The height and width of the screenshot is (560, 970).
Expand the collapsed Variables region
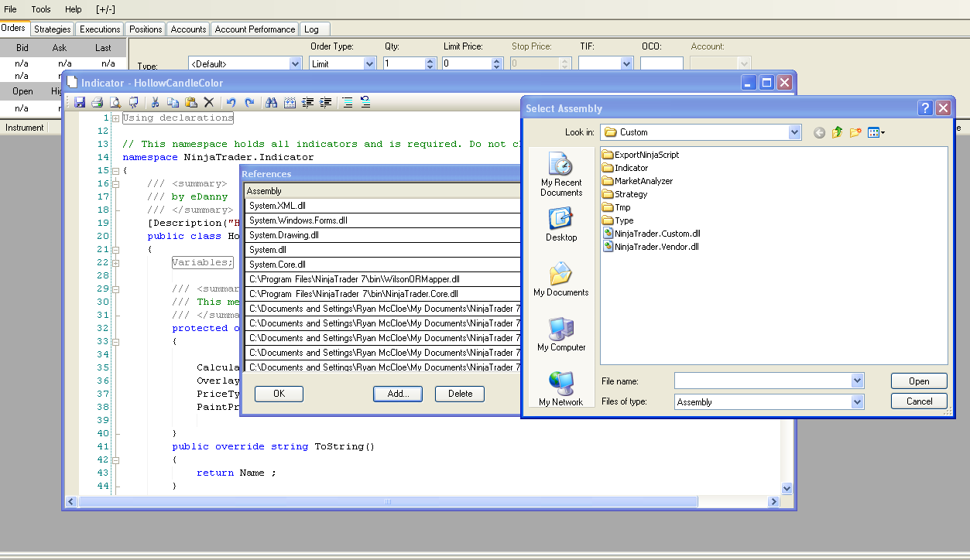(115, 263)
